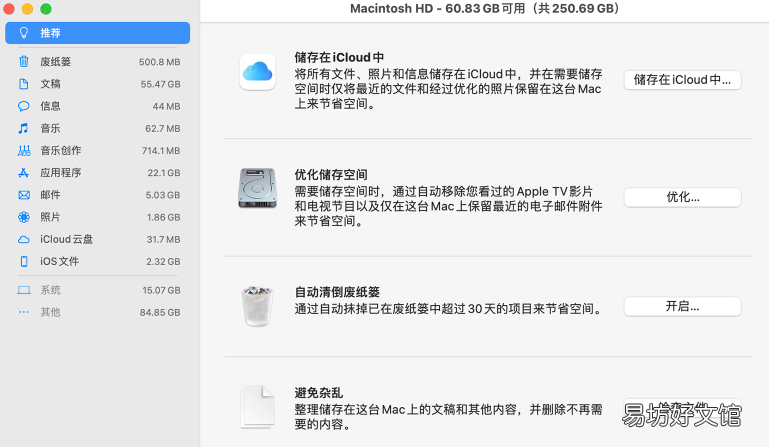Click the red close window button

point(9,9)
